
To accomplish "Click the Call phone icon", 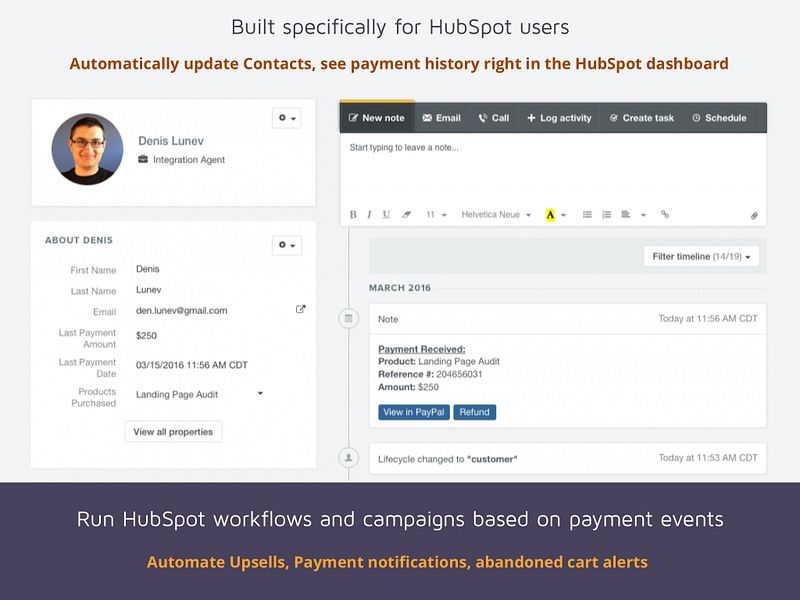I will tap(482, 117).
